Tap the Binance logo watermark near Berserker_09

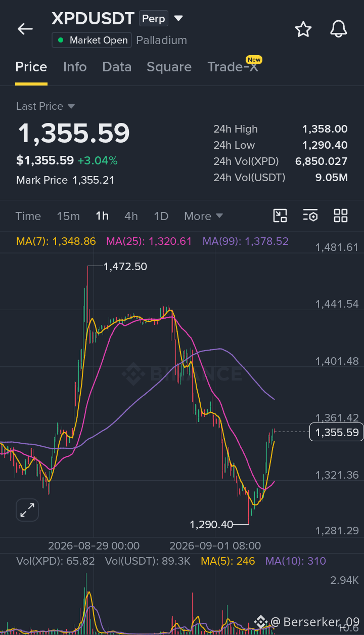click(260, 621)
